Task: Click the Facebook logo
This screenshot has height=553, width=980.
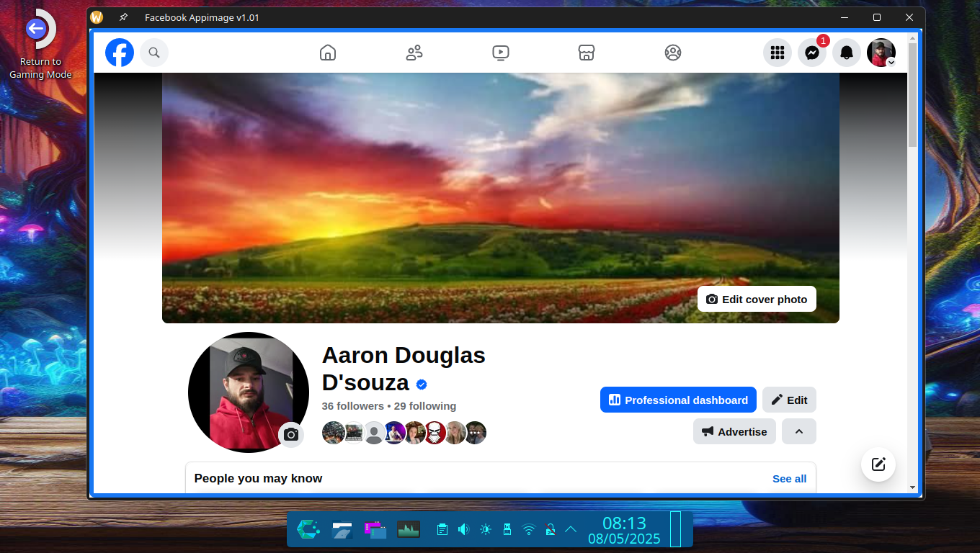Action: pos(120,53)
